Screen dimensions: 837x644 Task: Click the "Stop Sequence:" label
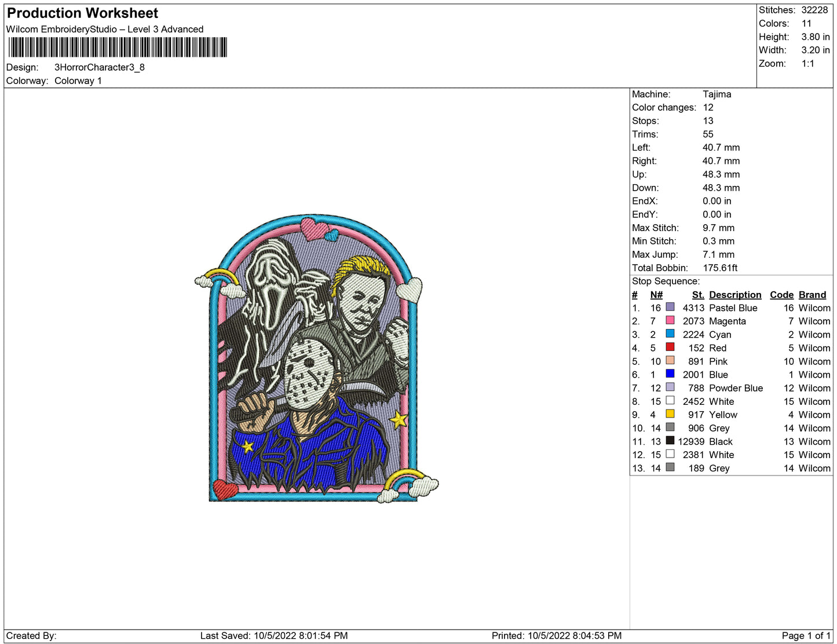coord(666,281)
